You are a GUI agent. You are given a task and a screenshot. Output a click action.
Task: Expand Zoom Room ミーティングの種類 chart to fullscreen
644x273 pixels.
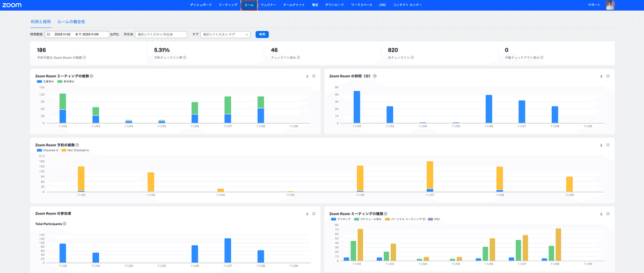[x=608, y=214]
